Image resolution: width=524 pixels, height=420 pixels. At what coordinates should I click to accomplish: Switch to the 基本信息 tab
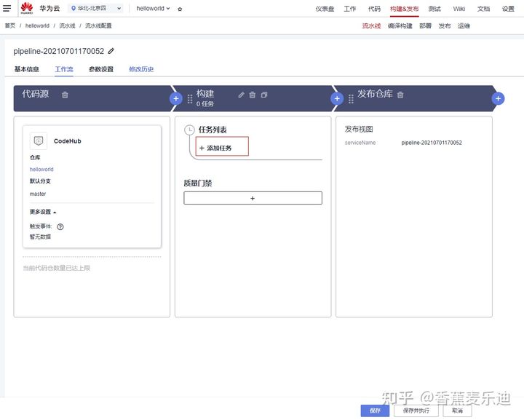pos(26,69)
